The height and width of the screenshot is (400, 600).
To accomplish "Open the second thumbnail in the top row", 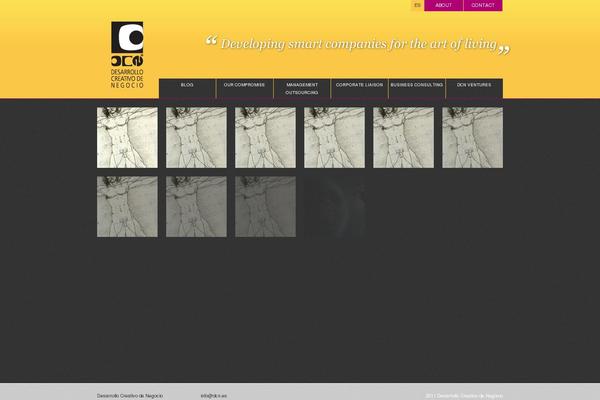I will pos(196,137).
